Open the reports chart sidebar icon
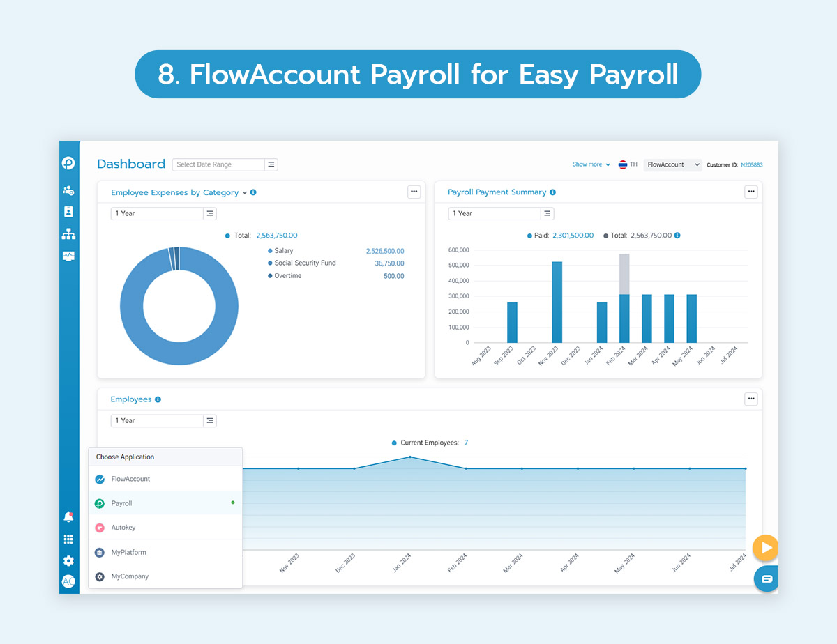The height and width of the screenshot is (644, 837). [68, 256]
